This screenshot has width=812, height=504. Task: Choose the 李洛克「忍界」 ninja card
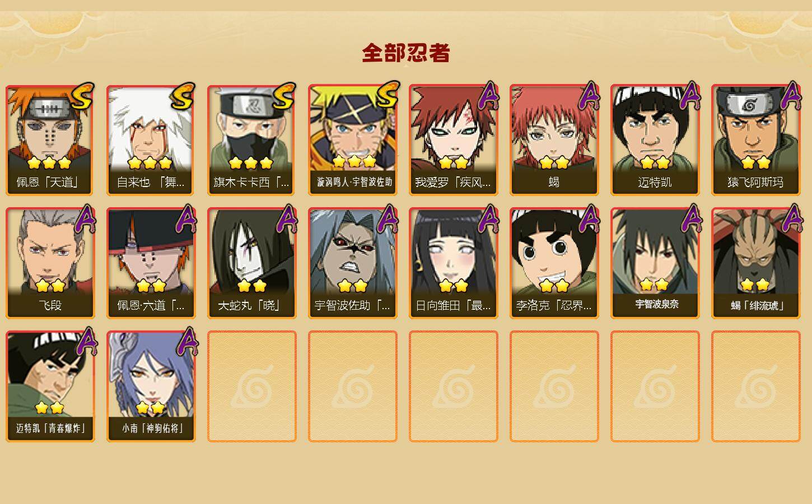pos(554,263)
